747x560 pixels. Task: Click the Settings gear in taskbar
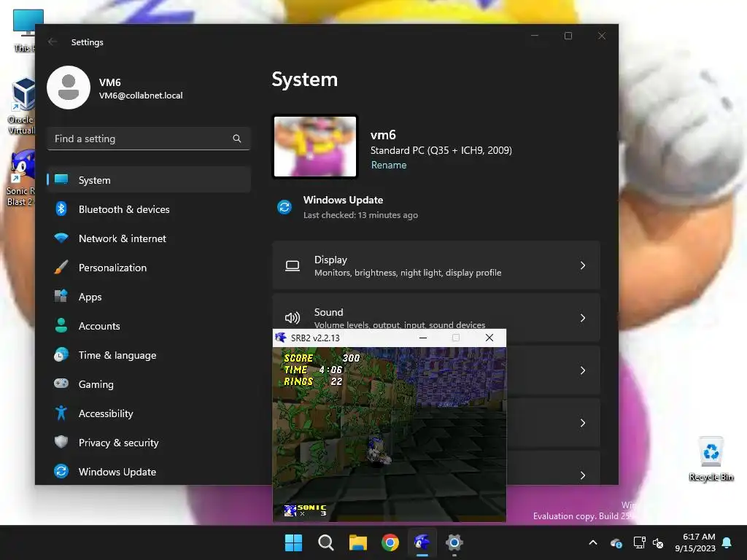[454, 542]
